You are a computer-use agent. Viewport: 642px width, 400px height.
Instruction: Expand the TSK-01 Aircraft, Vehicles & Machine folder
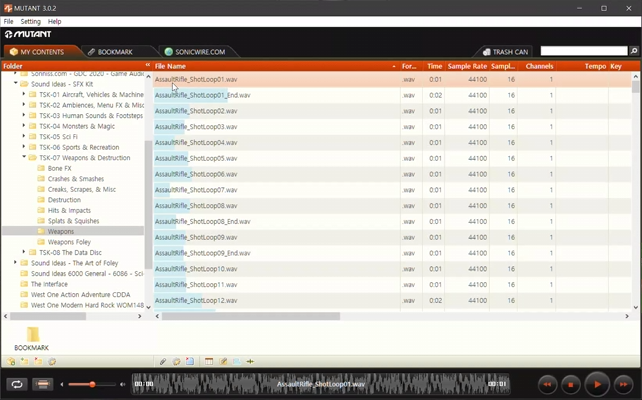pyautogui.click(x=24, y=94)
